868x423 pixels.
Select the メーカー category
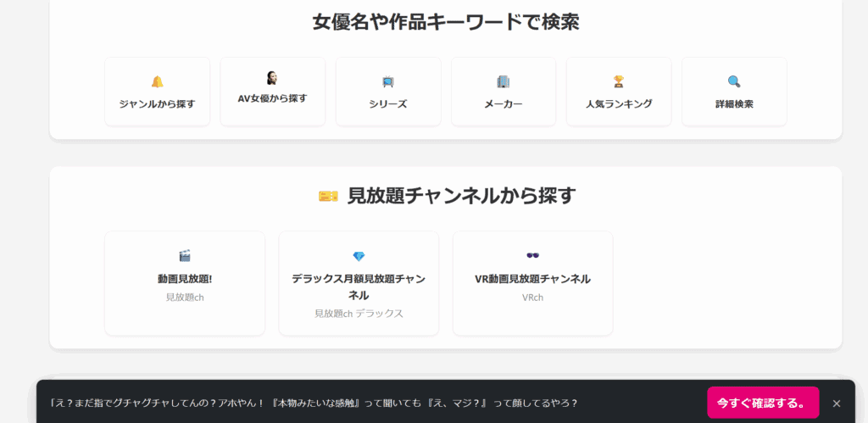(504, 104)
